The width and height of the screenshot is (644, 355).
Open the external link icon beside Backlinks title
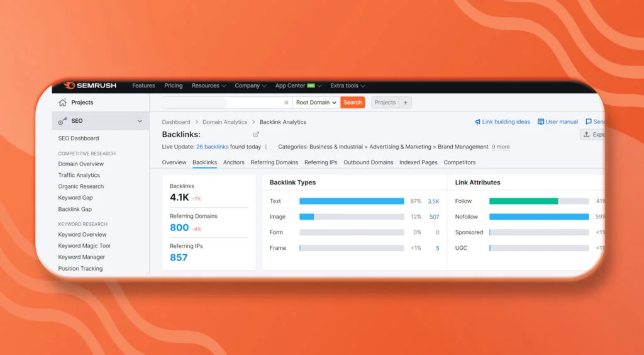256,134
